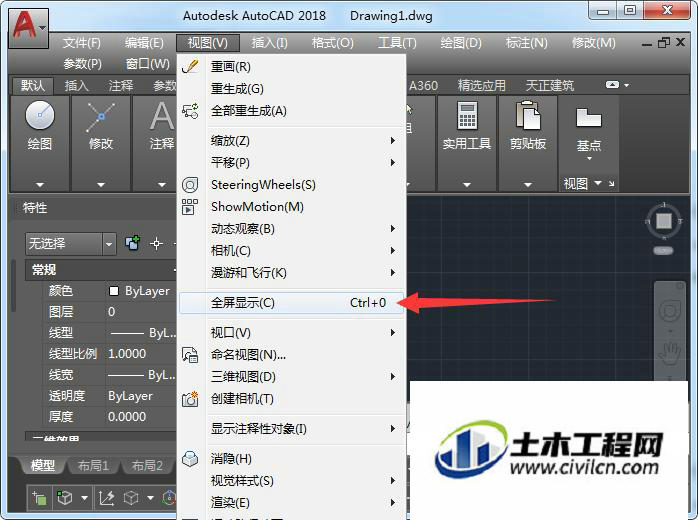This screenshot has height=520, width=698.
Task: Select the 模型 model tab
Action: point(43,466)
